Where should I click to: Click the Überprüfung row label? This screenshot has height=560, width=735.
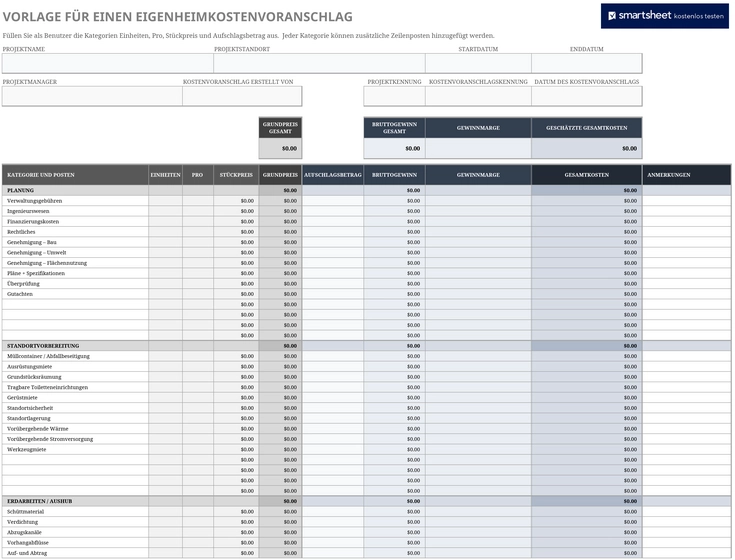pos(23,284)
